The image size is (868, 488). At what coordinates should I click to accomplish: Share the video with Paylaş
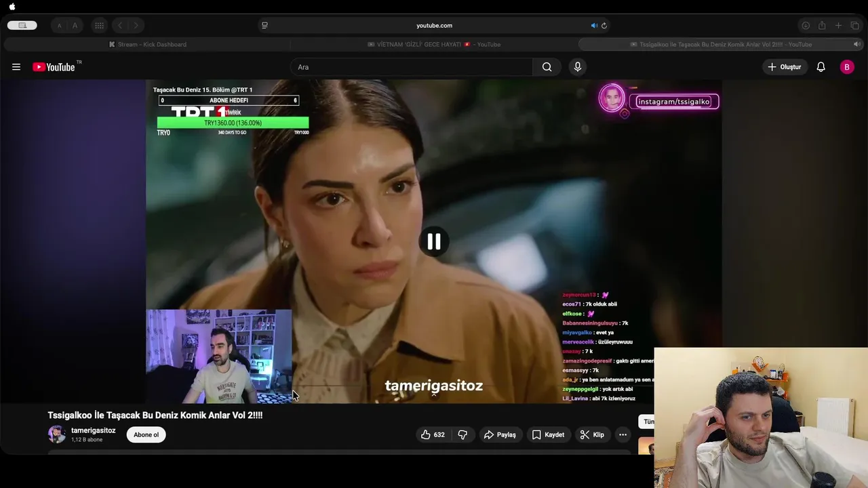(x=500, y=434)
